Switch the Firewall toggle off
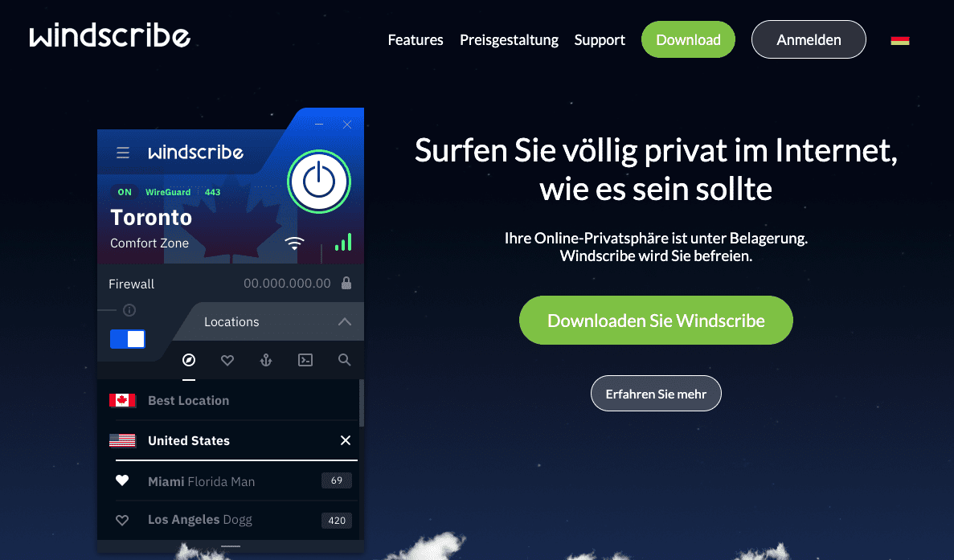Image resolution: width=954 pixels, height=560 pixels. pos(128,339)
